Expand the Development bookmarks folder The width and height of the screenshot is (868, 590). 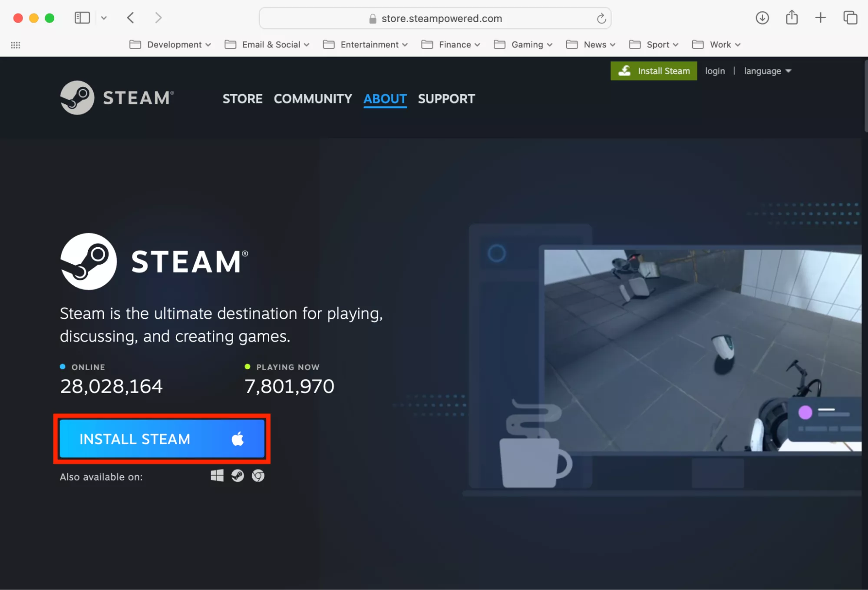pyautogui.click(x=170, y=44)
